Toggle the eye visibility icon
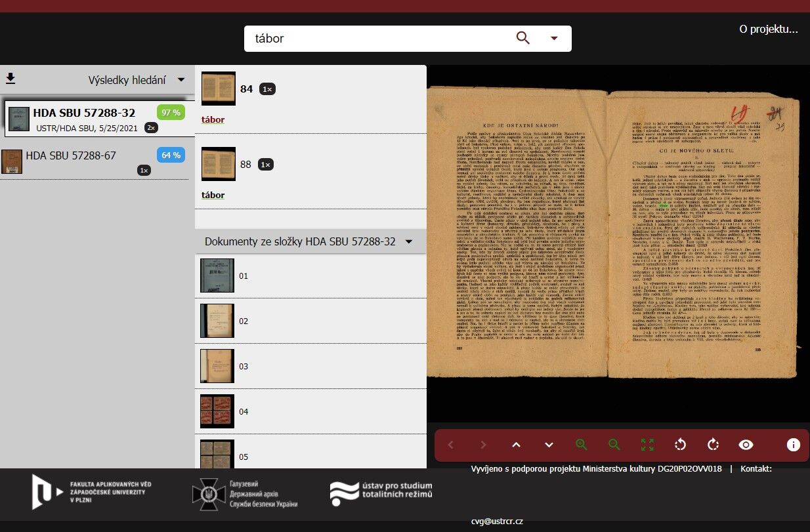Screen dimensions: 810x532 point(746,445)
